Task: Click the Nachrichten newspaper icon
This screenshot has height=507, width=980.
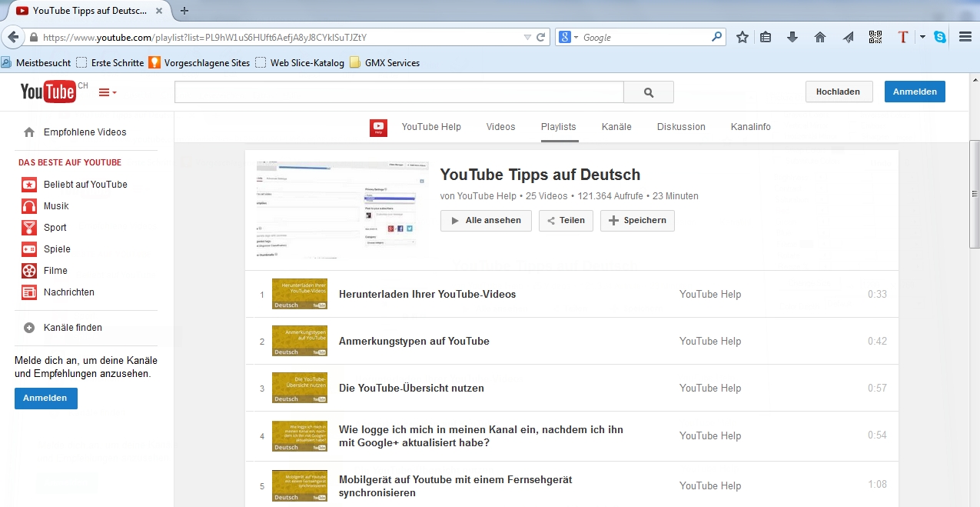Action: [x=29, y=292]
